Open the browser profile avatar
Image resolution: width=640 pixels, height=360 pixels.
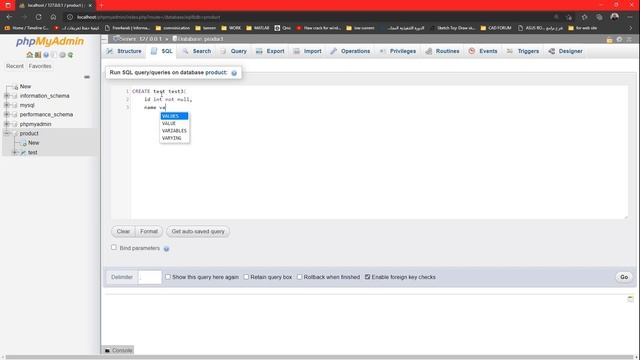615,17
